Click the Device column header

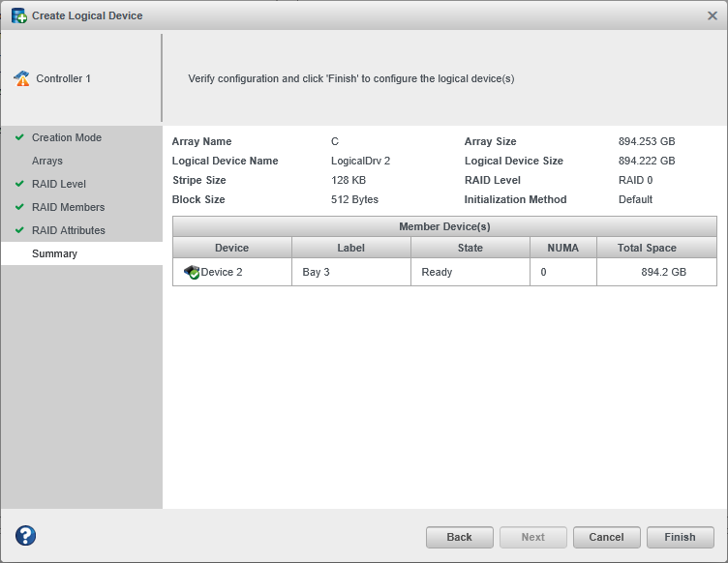coord(231,248)
